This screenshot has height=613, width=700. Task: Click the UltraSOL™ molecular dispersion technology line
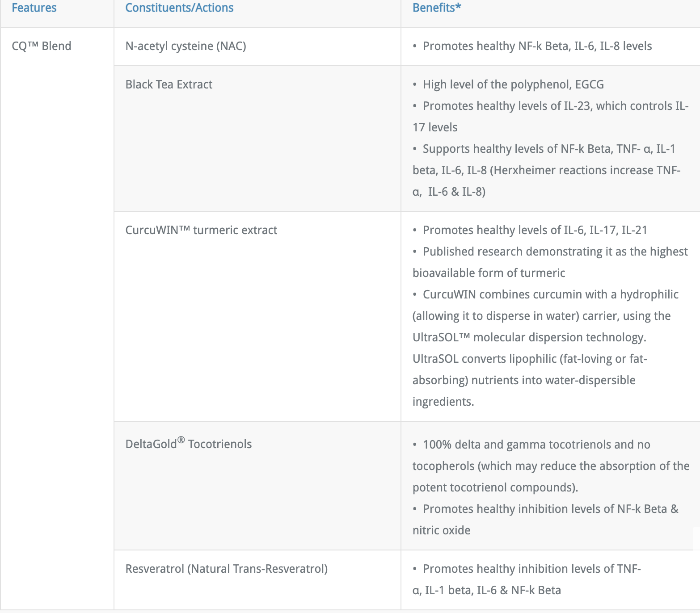(529, 337)
